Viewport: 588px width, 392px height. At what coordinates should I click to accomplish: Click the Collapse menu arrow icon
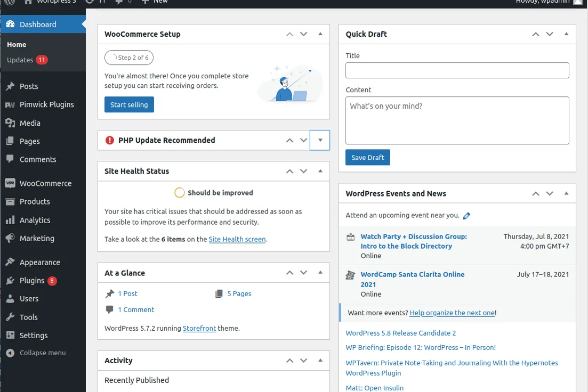[10, 353]
